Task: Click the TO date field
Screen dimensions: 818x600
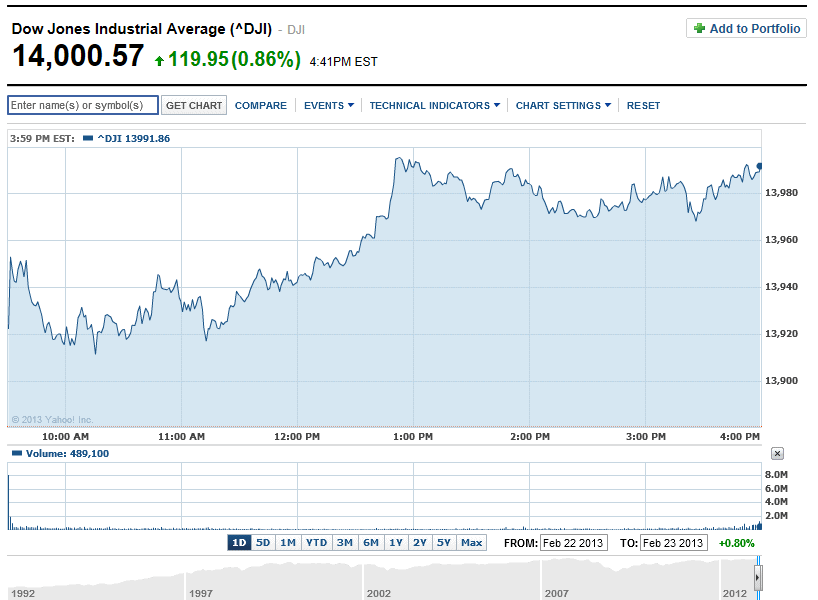Action: [672, 543]
